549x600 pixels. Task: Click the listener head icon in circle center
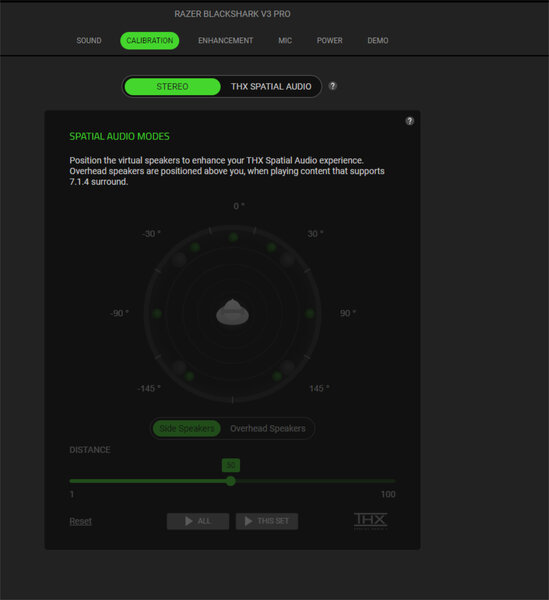pyautogui.click(x=233, y=312)
